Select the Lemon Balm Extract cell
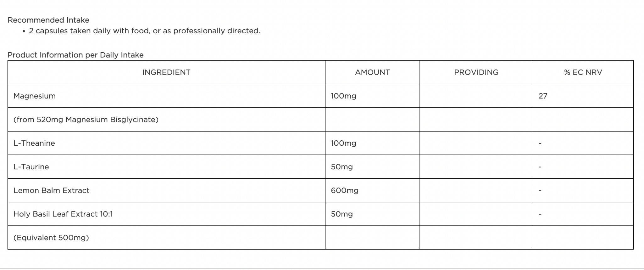The image size is (644, 270). tap(51, 190)
